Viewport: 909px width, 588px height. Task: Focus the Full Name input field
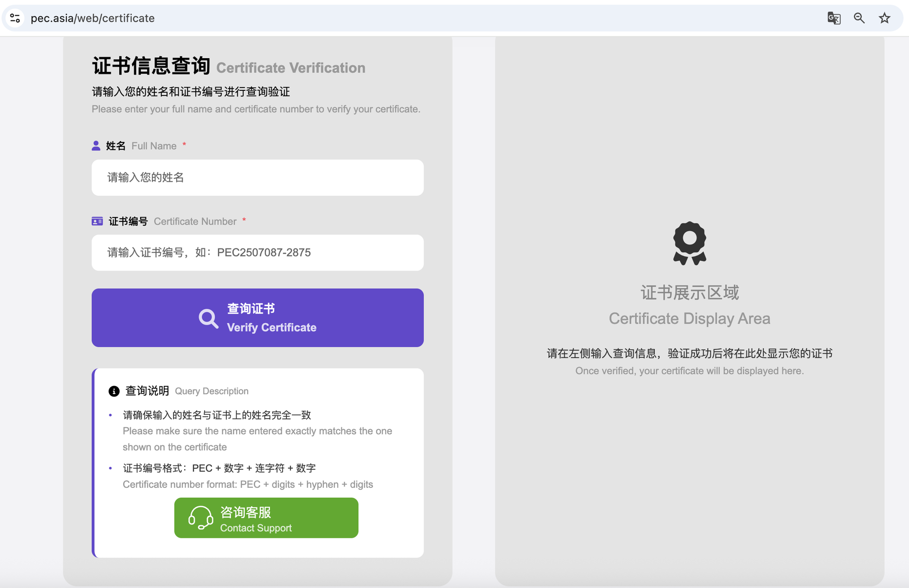pyautogui.click(x=258, y=177)
